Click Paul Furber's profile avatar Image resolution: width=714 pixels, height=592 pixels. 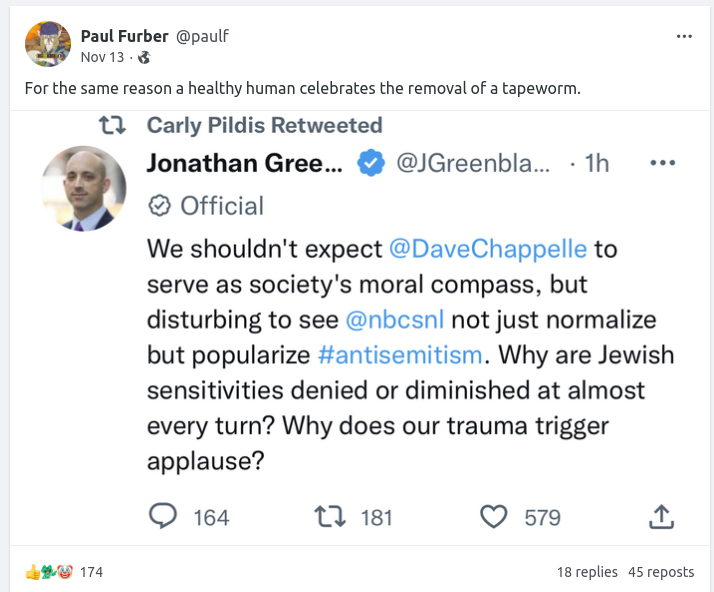click(x=47, y=45)
